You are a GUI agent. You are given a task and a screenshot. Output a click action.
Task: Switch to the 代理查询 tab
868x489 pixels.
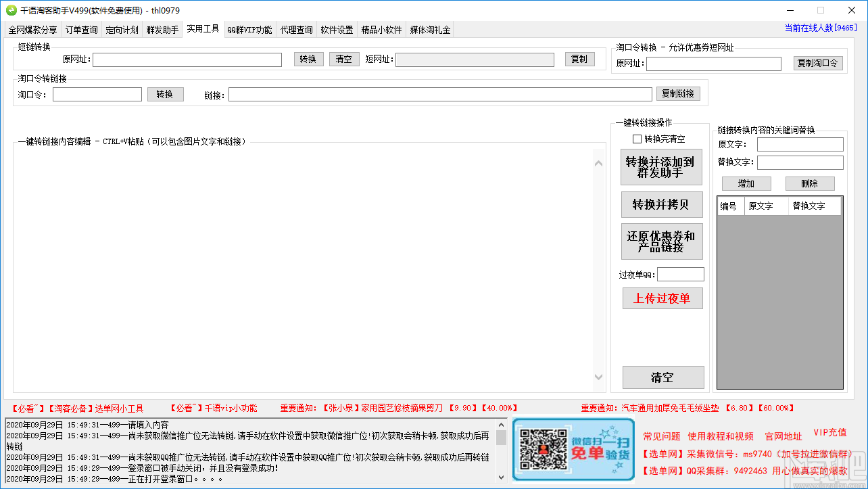(x=296, y=30)
